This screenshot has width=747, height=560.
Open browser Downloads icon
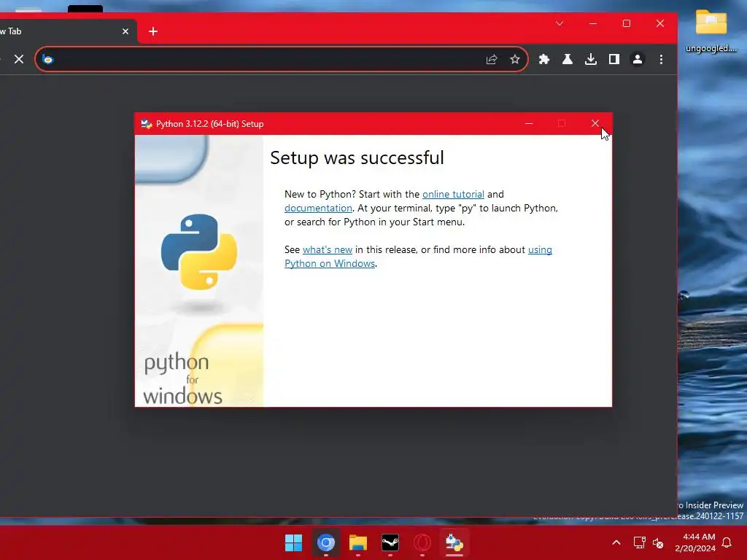(590, 59)
